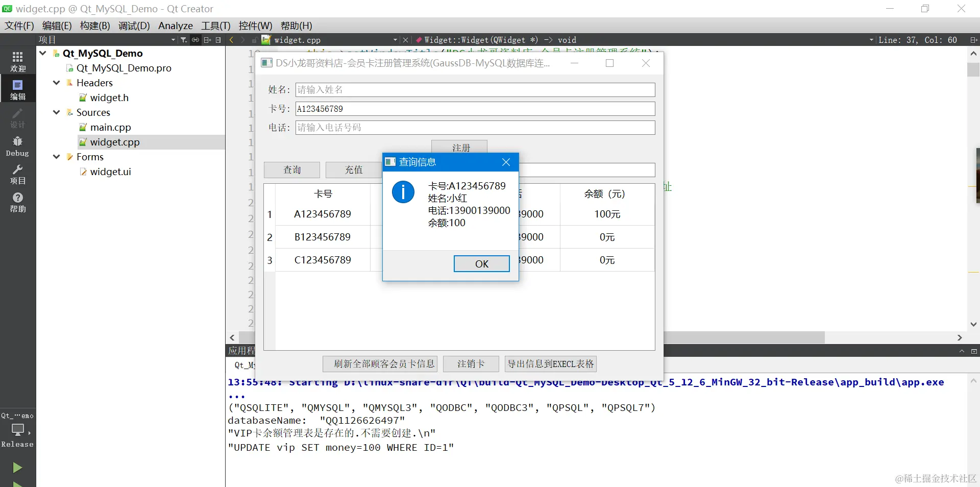Click 刷新全部顾客会员卡信息 button
Image resolution: width=980 pixels, height=487 pixels.
[x=380, y=364]
